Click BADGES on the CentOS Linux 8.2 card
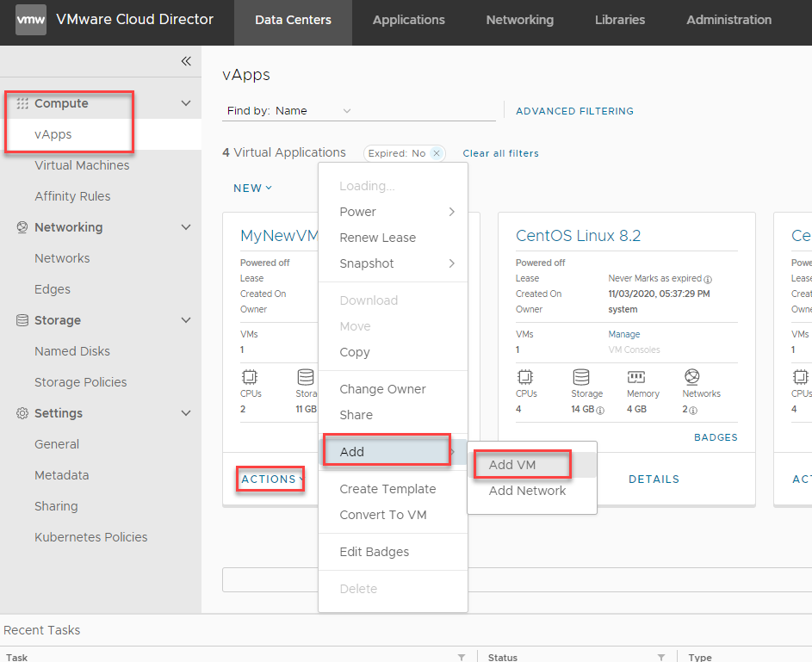Viewport: 812px width, 662px height. click(716, 437)
